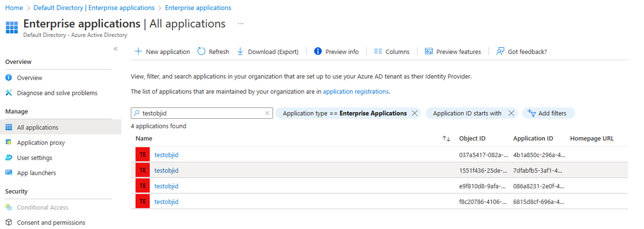The height and width of the screenshot is (229, 644).
Task: Follow the application registrations link
Action: [355, 92]
